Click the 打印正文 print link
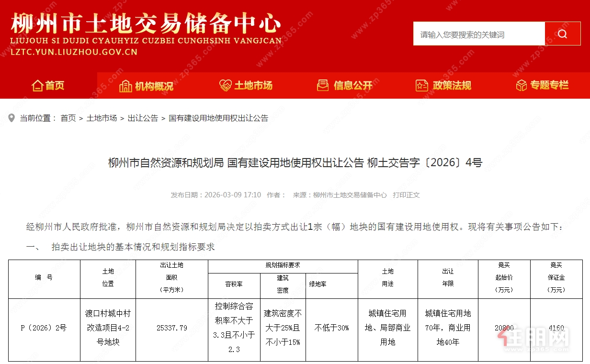 [405, 195]
